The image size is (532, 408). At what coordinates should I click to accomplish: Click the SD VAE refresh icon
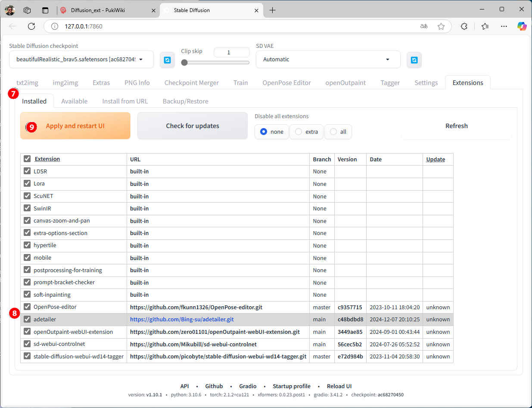414,60
